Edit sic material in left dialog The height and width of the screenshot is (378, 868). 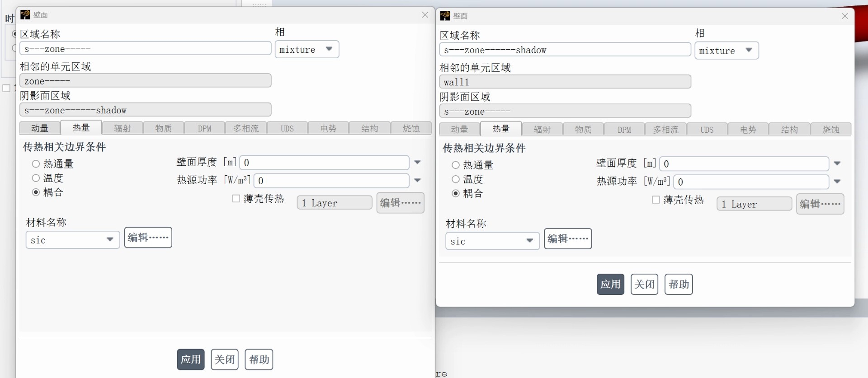[x=148, y=238]
